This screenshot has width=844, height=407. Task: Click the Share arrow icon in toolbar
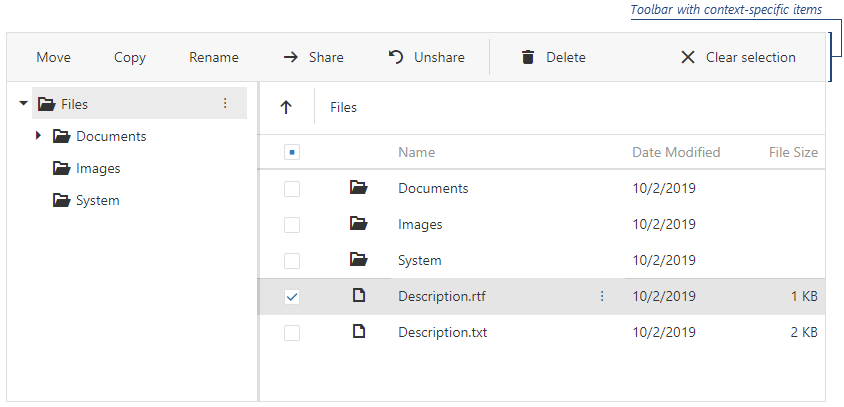click(291, 58)
